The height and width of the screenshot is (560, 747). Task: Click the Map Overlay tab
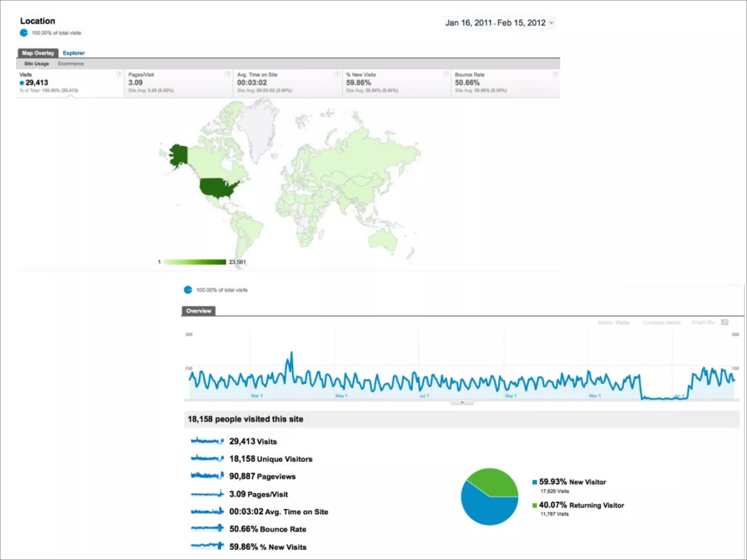[38, 53]
